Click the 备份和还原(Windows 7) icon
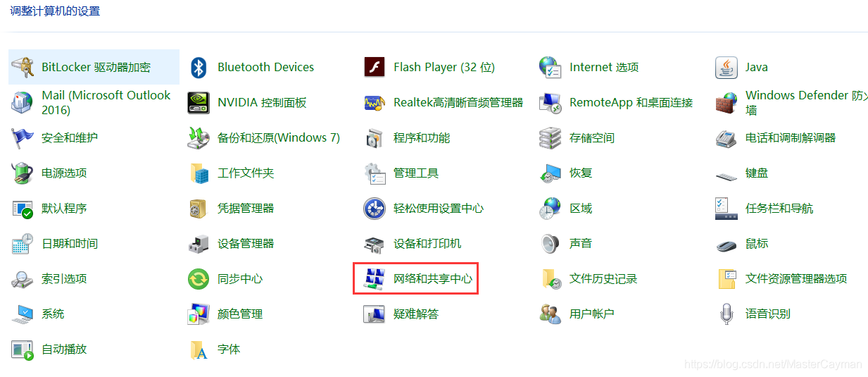Viewport: 868px width, 377px height. click(199, 138)
